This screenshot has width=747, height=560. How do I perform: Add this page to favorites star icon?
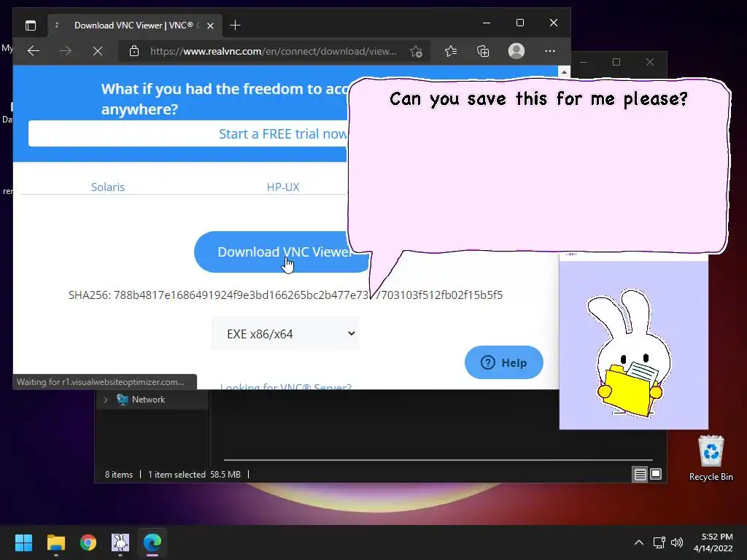pos(416,51)
